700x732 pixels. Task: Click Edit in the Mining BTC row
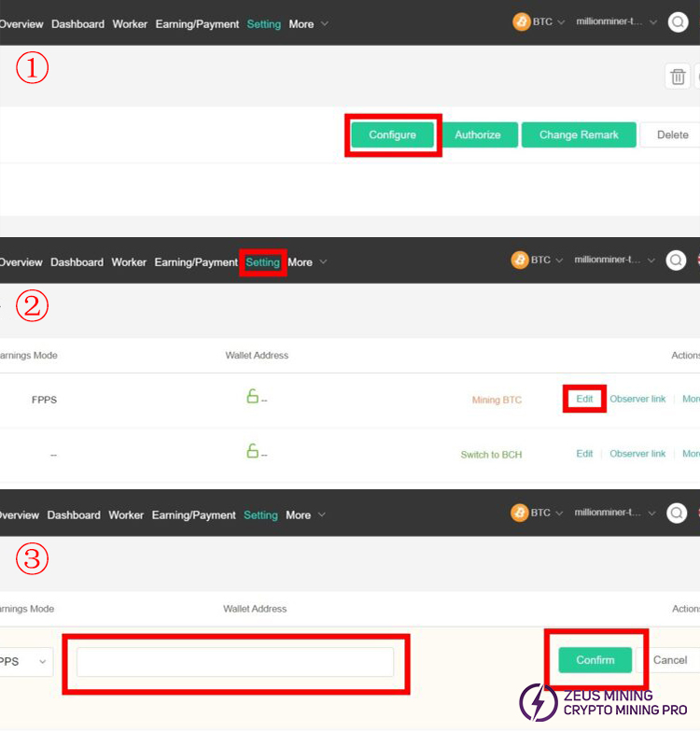(584, 399)
